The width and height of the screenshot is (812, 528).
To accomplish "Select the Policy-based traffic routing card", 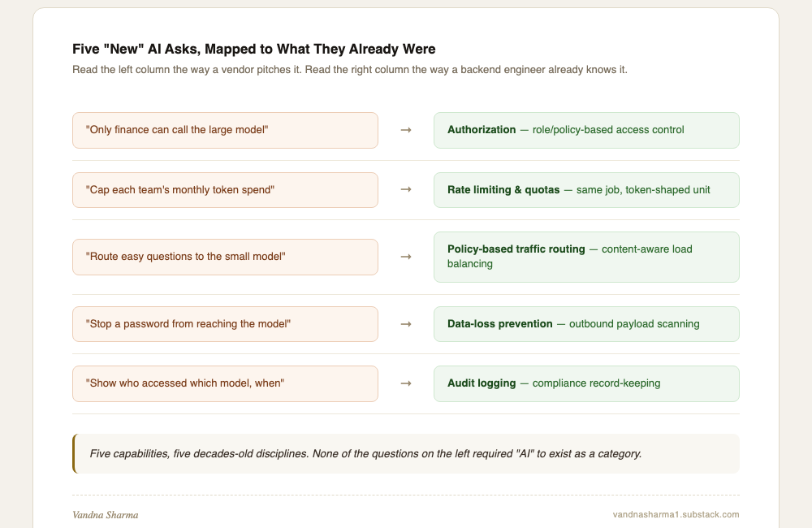I will tap(586, 257).
